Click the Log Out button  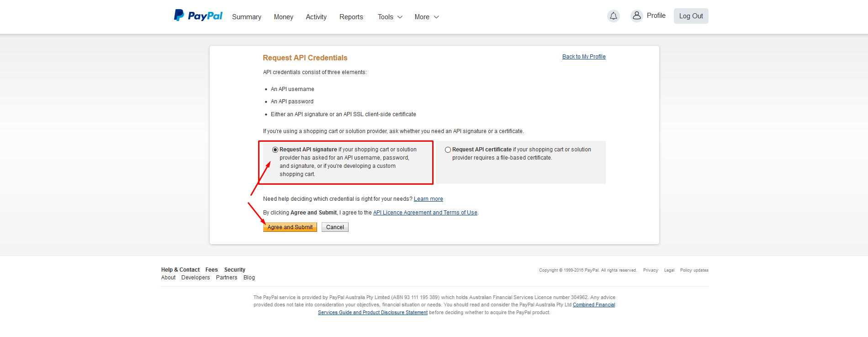coord(691,16)
